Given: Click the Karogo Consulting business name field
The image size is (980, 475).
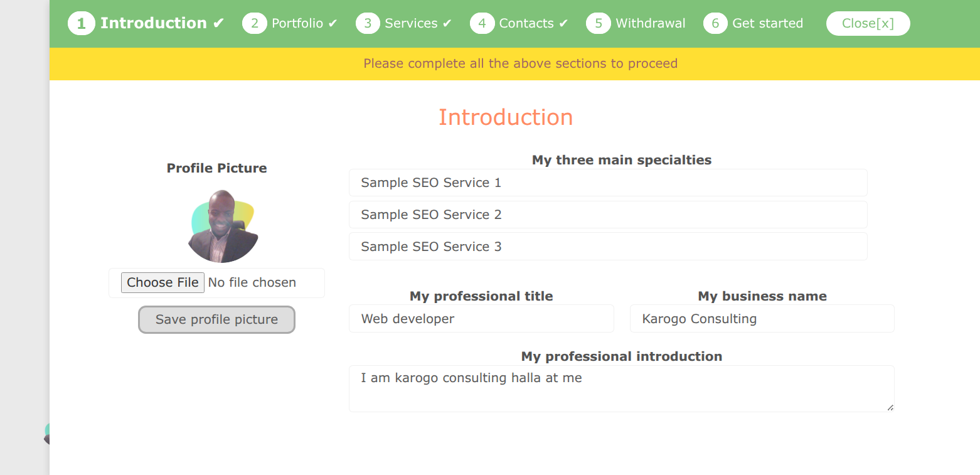Looking at the screenshot, I should tap(761, 319).
